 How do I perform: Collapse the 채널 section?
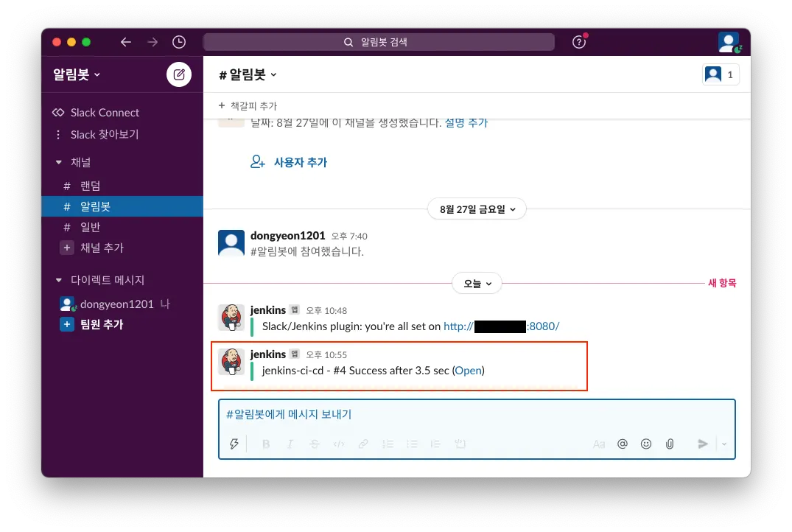click(59, 162)
